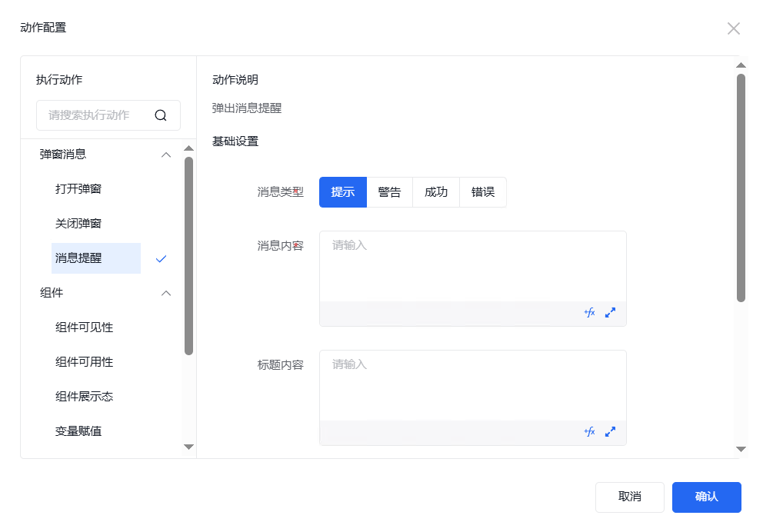This screenshot has width=763, height=532.
Task: Close the 动作配置 dialog
Action: (x=733, y=28)
